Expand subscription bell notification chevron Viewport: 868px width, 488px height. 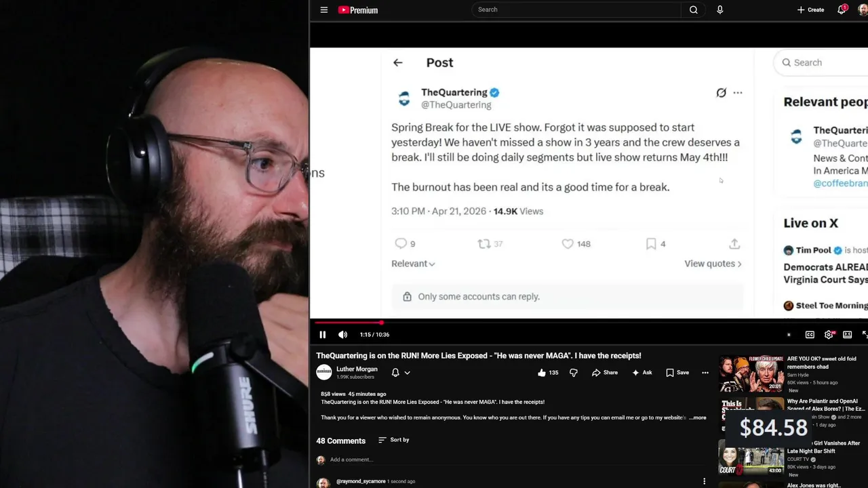tap(407, 373)
